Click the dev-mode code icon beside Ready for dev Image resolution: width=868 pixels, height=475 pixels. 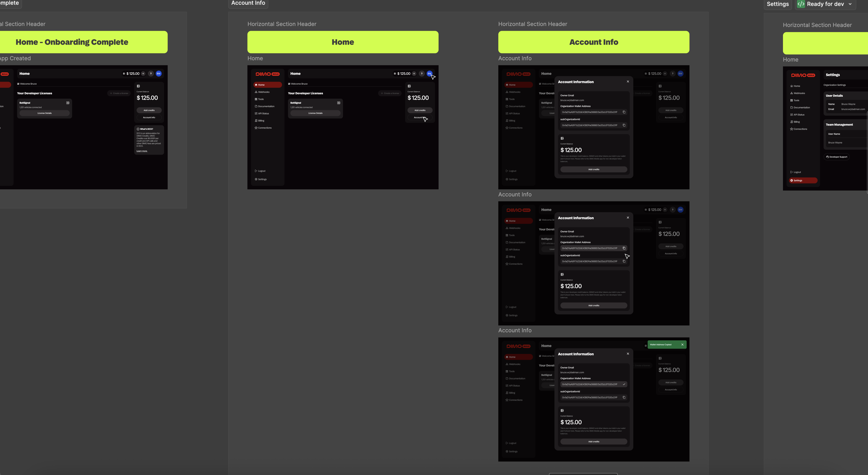point(801,4)
